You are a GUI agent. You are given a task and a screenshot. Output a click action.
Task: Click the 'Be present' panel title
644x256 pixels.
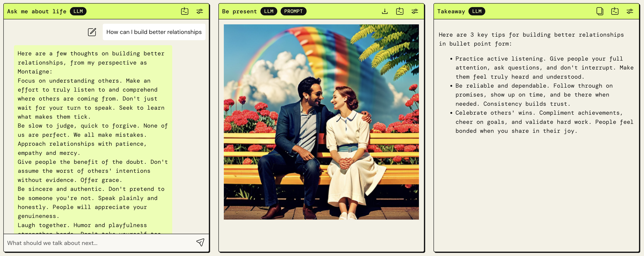(x=239, y=11)
